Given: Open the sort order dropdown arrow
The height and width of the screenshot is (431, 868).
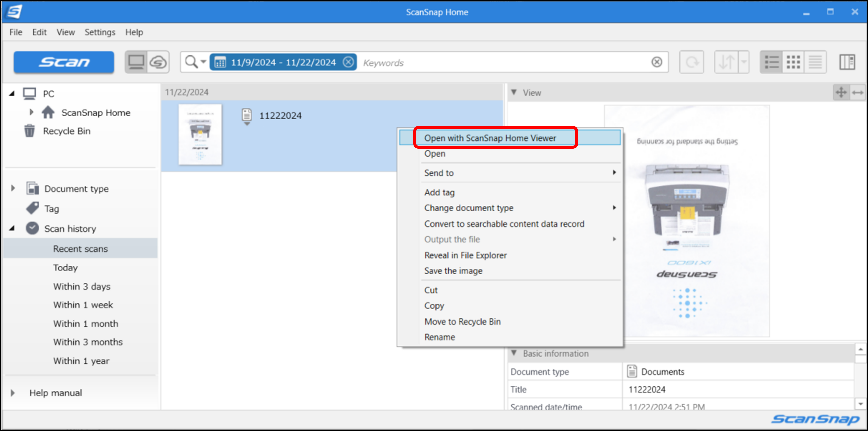Looking at the screenshot, I should point(744,62).
